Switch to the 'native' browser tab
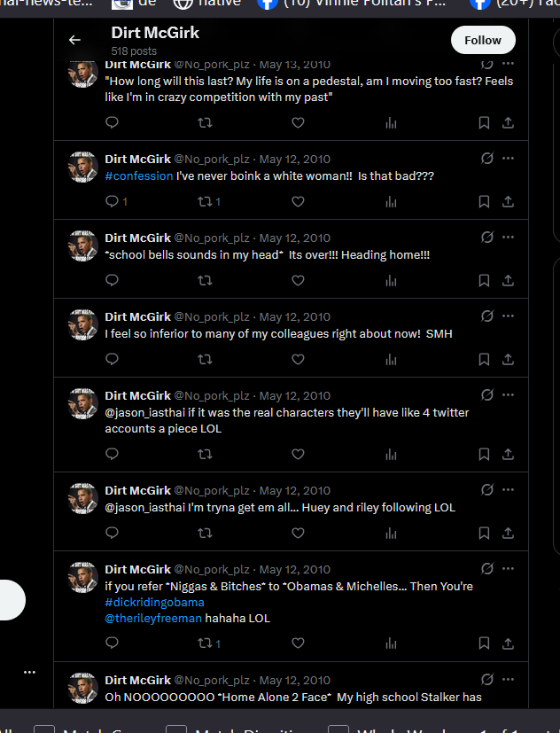Viewport: 560px width, 733px height. coord(208,4)
